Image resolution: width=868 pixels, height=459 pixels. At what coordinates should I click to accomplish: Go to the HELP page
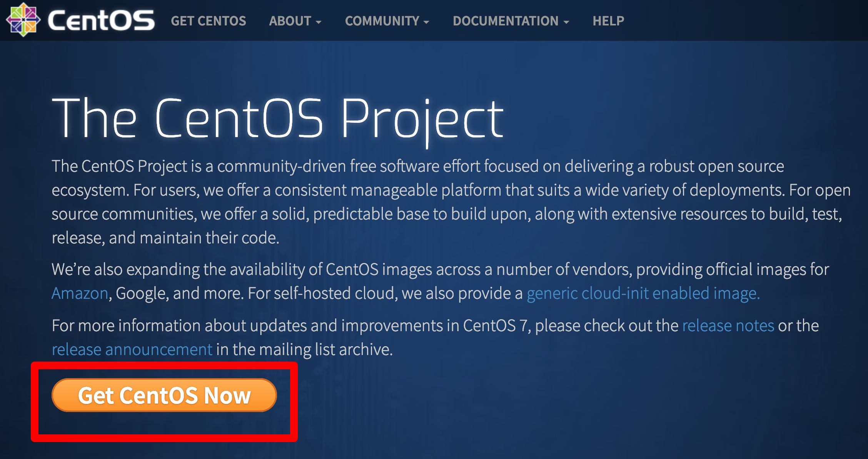(x=608, y=21)
